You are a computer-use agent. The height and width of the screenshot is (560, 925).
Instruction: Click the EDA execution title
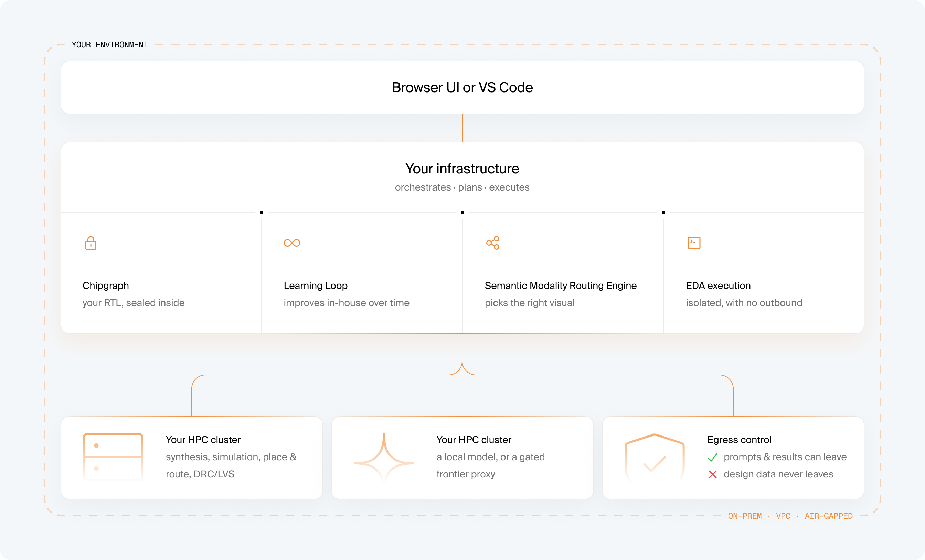(718, 286)
